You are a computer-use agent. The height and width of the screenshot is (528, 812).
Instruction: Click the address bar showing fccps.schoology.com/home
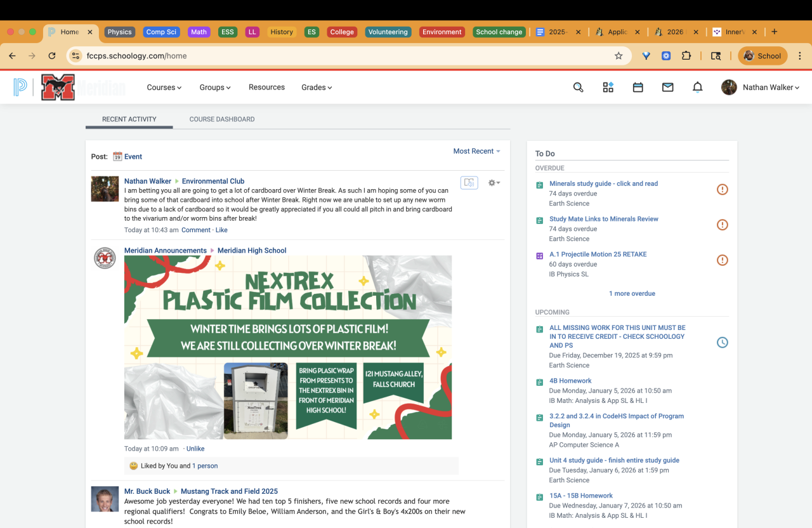[x=349, y=56]
